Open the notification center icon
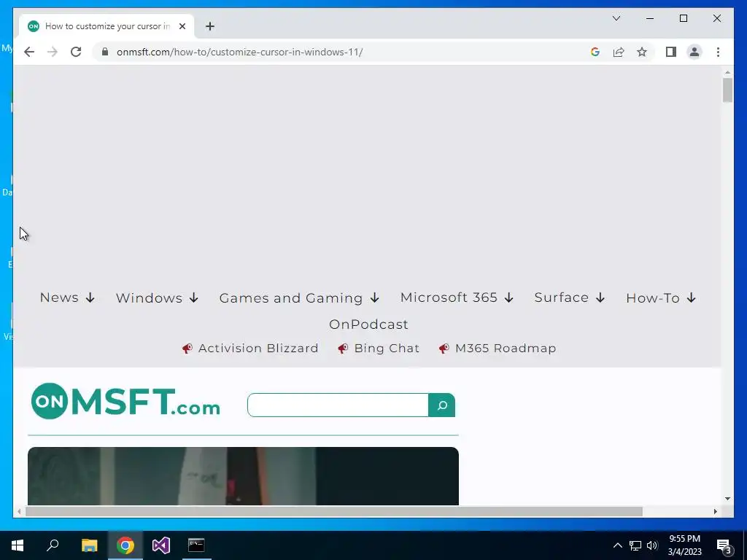This screenshot has width=747, height=560. tap(724, 545)
